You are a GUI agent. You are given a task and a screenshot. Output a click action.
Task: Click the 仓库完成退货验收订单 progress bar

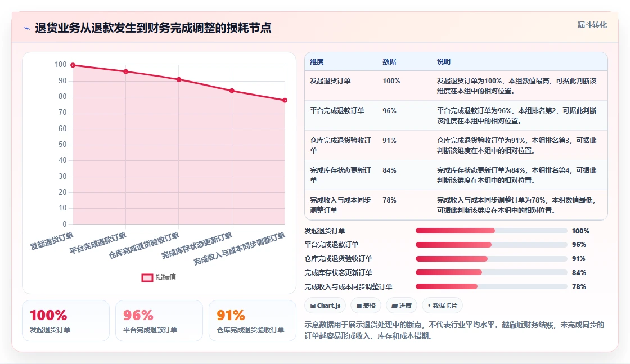point(492,259)
